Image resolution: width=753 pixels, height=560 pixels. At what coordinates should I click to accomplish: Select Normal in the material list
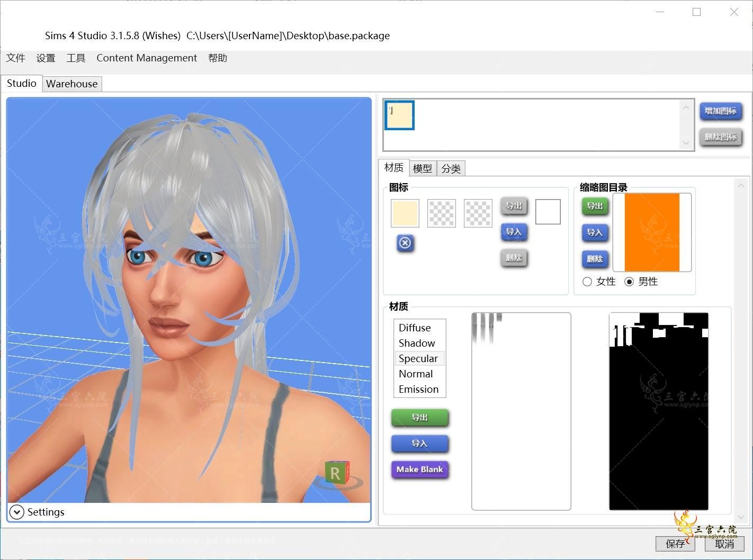[x=420, y=374]
